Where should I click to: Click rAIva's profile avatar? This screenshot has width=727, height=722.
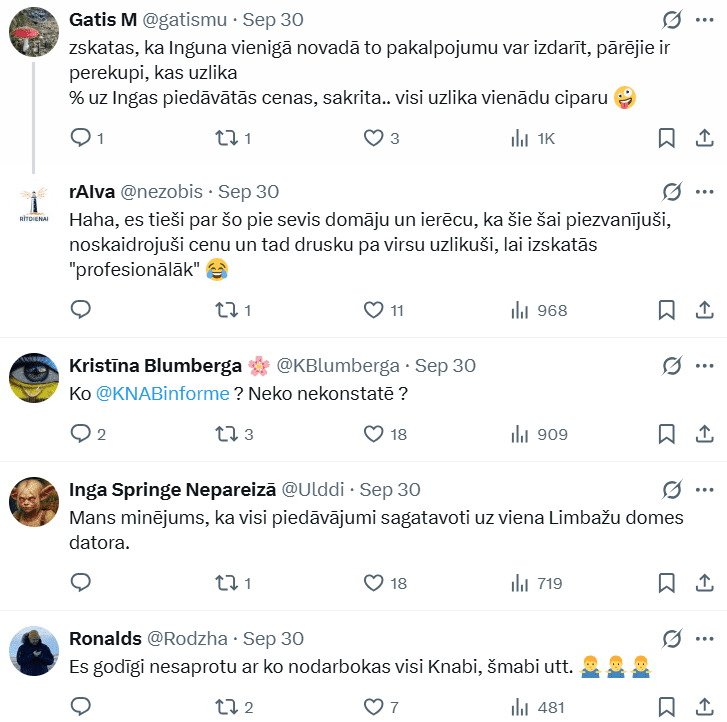pyautogui.click(x=33, y=205)
